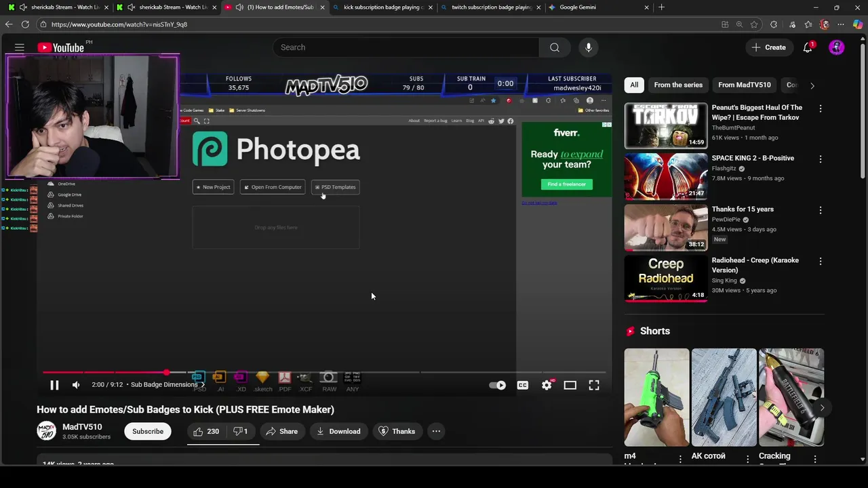The width and height of the screenshot is (868, 488).
Task: Enter full screen mode
Action: (594, 385)
